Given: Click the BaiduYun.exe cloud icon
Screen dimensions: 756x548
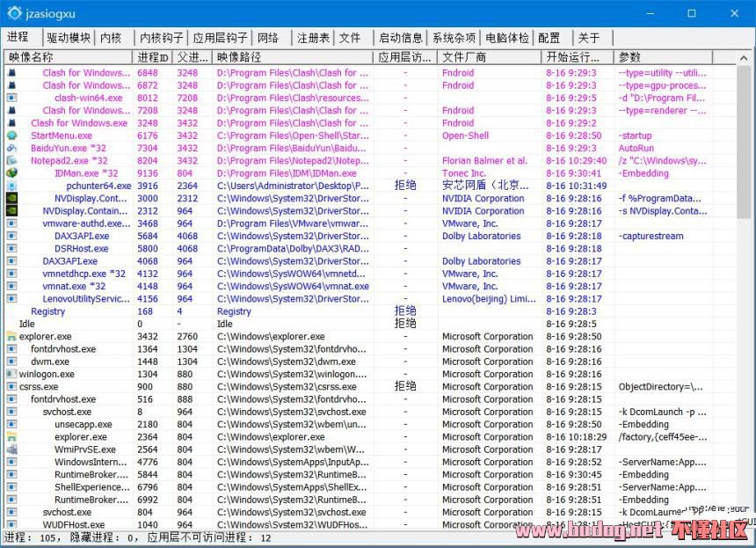Looking at the screenshot, I should pos(11,148).
